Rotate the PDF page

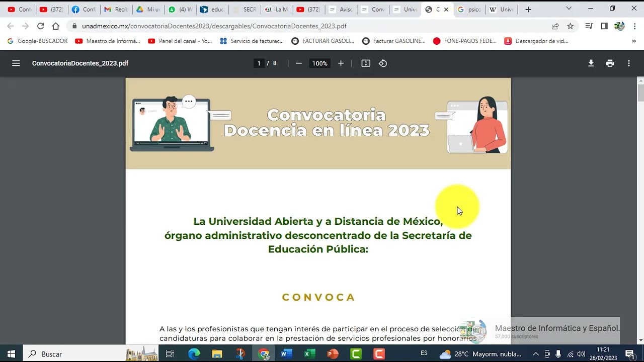coord(382,63)
